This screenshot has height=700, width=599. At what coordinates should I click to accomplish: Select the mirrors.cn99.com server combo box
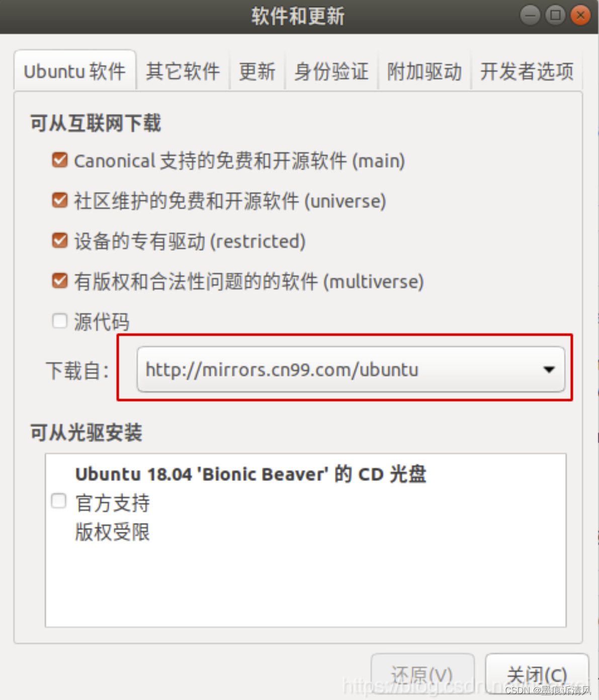click(351, 369)
